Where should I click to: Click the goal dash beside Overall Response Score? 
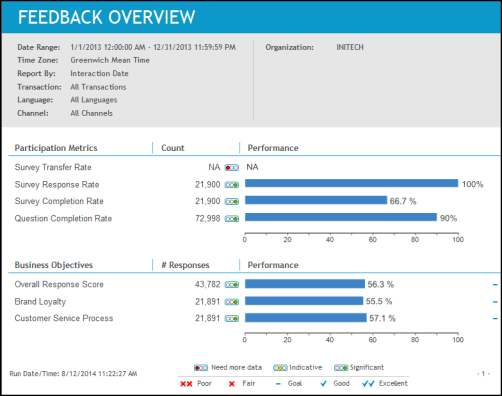point(495,285)
